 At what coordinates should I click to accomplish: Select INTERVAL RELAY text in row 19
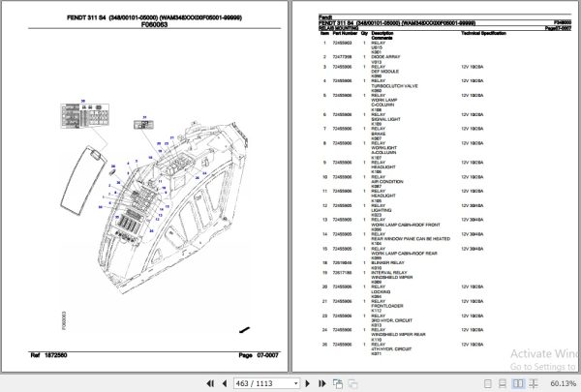(389, 273)
